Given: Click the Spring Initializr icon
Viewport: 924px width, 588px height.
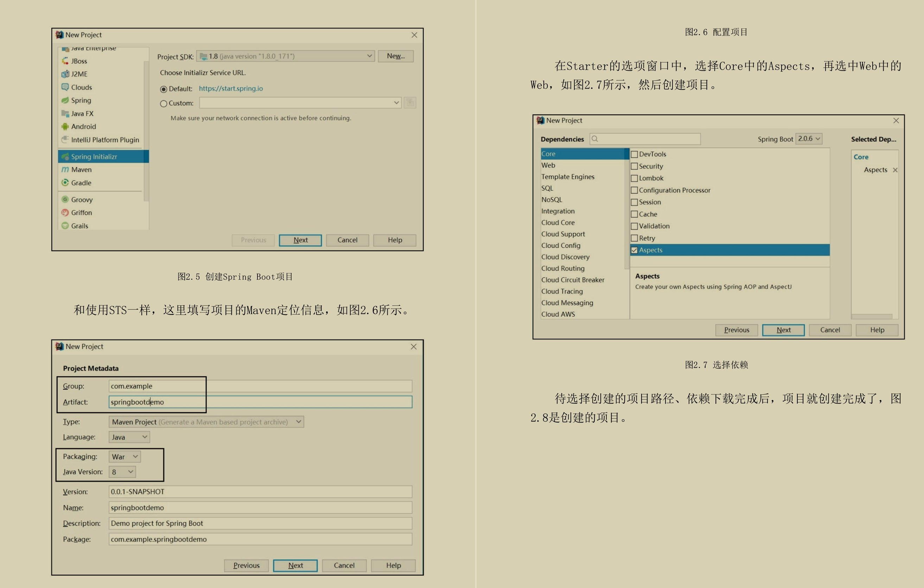Looking at the screenshot, I should pos(65,156).
